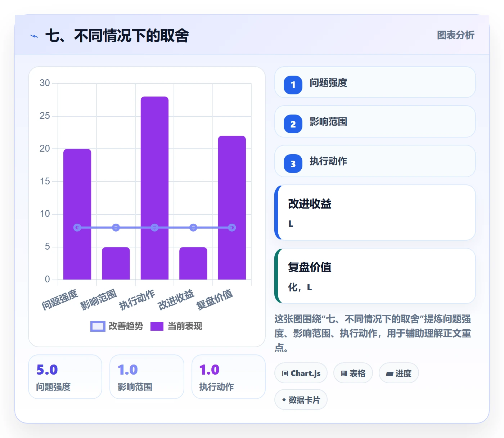Click the blue number 2 badge
The height and width of the screenshot is (438, 504).
293,124
